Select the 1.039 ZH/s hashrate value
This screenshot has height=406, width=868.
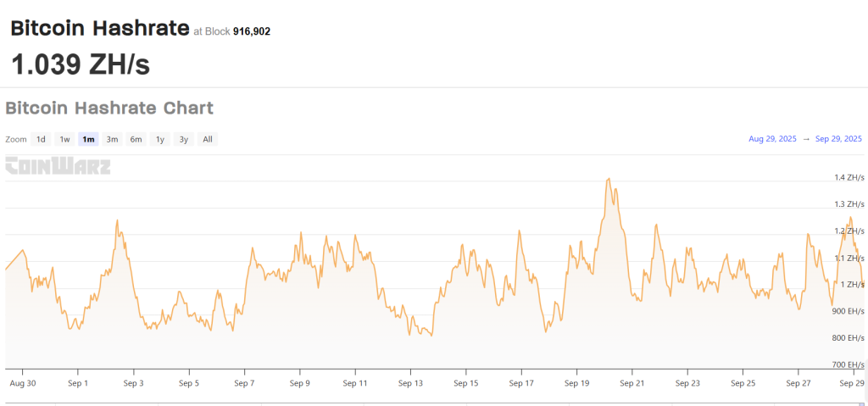(x=81, y=64)
